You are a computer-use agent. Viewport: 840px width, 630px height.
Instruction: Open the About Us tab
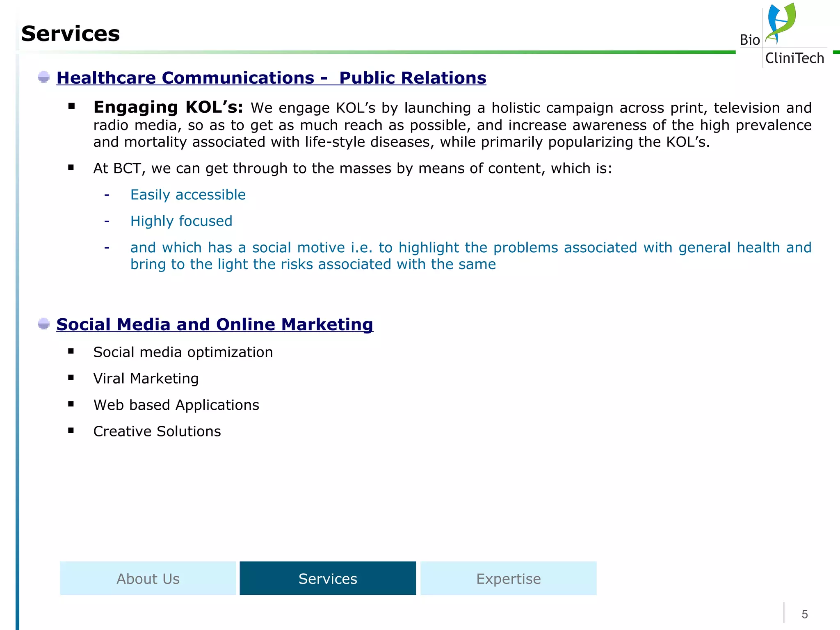(148, 578)
